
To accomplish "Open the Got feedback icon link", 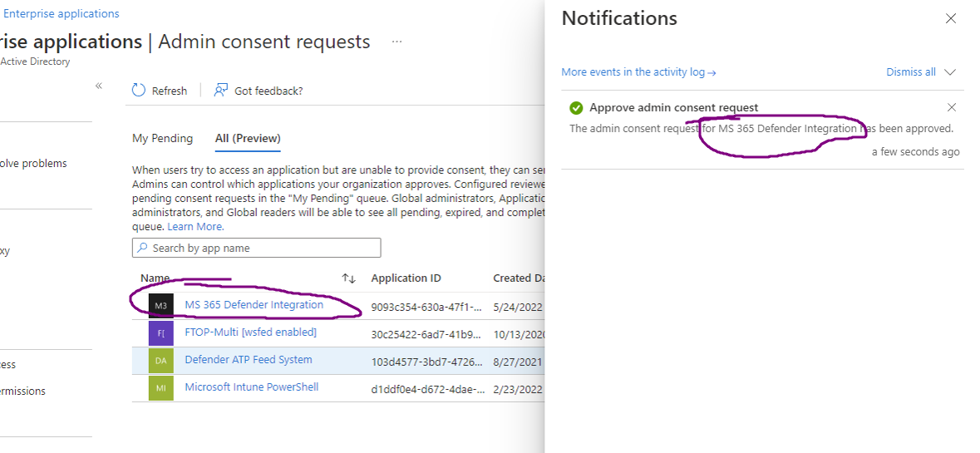I will [220, 91].
